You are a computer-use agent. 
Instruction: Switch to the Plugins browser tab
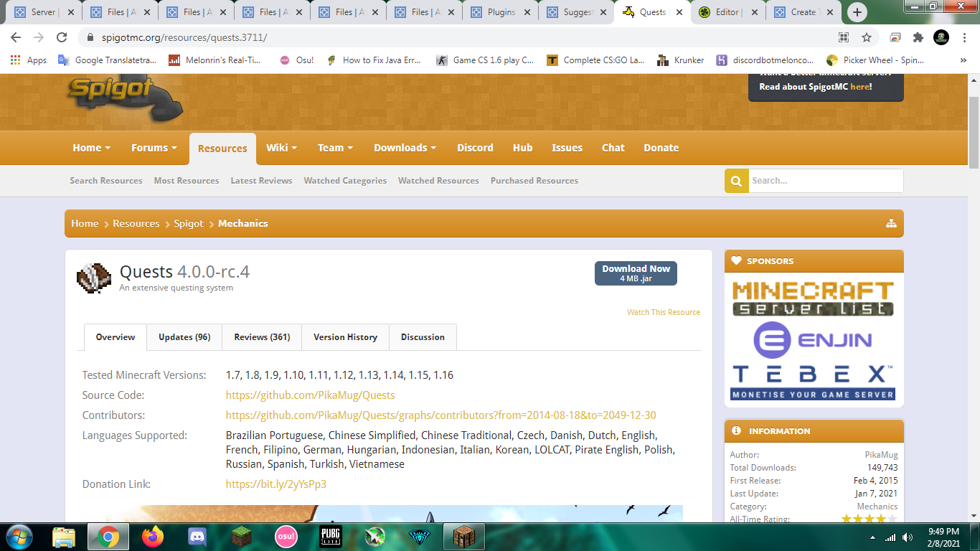tap(501, 12)
